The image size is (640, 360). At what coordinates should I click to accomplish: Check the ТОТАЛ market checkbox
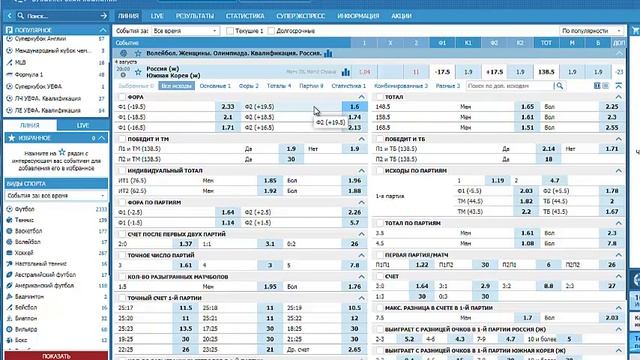pyautogui.click(x=379, y=97)
